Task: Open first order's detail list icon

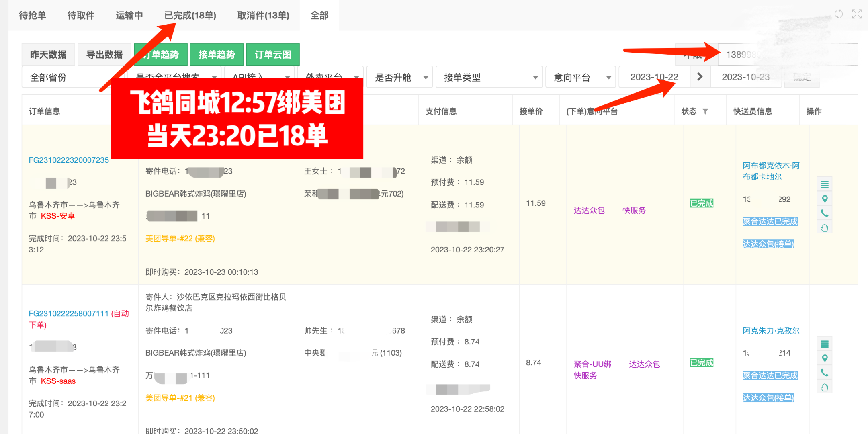Action: pyautogui.click(x=825, y=184)
